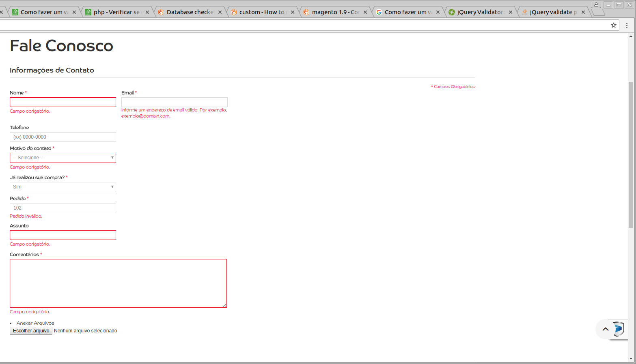Switch to the 'Database checke' tab

[x=190, y=12]
